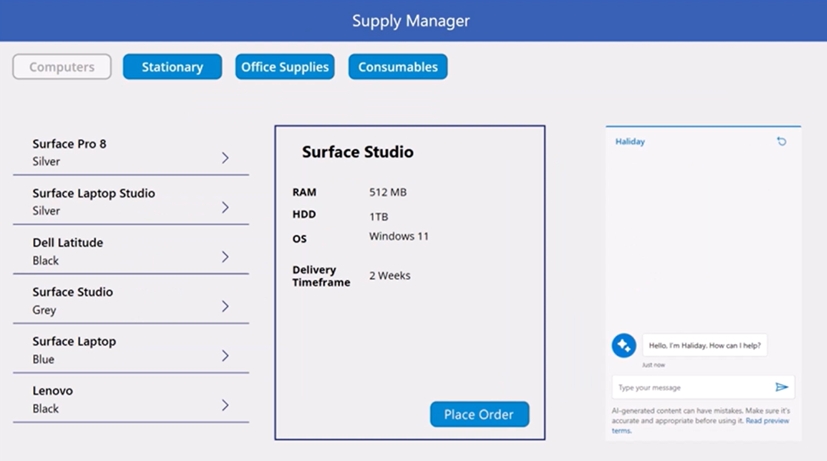Select the Surface Pro 8 list item

tap(110, 152)
